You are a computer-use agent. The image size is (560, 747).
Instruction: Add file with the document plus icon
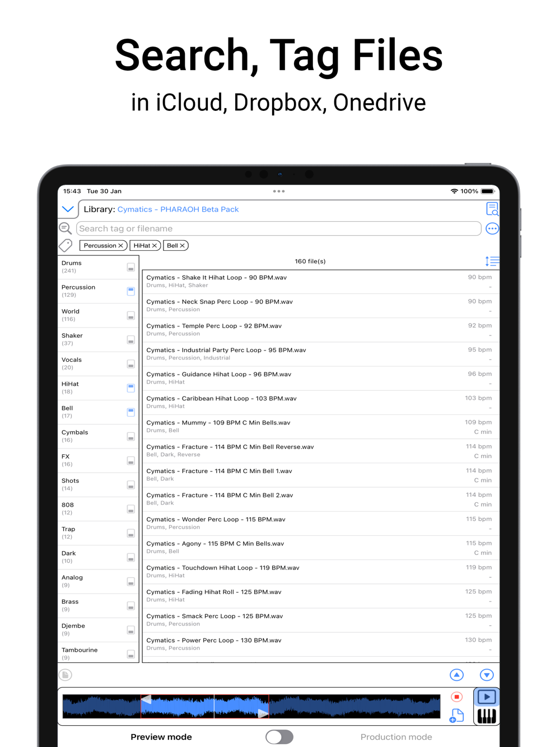pos(457,716)
